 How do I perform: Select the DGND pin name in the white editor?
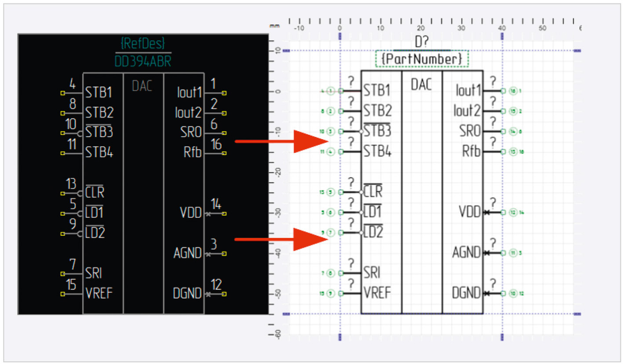[x=467, y=293]
